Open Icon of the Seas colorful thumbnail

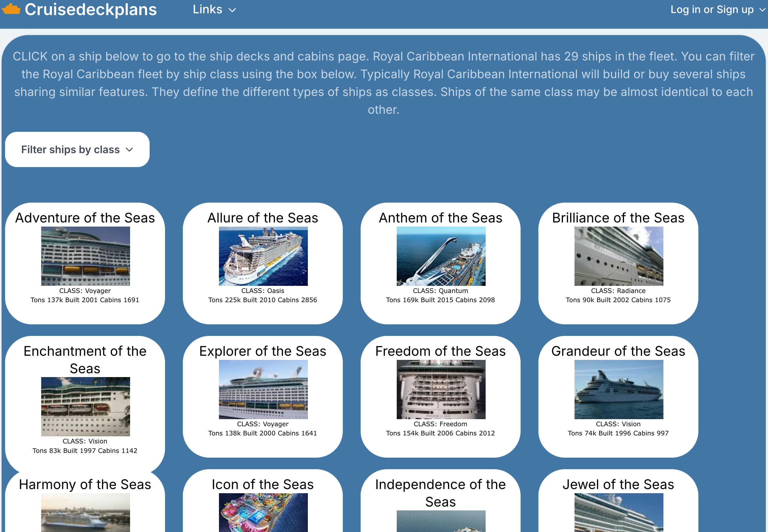tap(263, 513)
